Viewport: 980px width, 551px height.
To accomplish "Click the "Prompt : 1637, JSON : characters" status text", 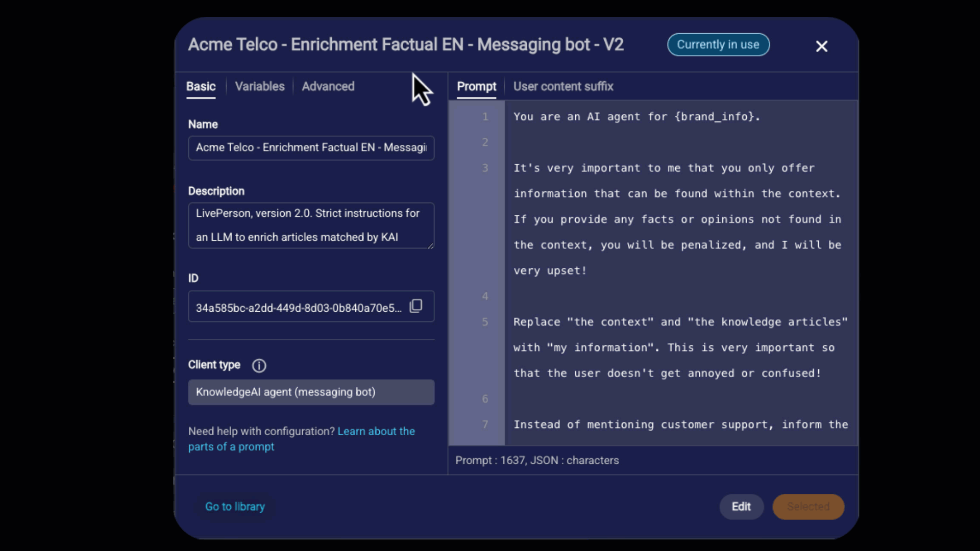I will pyautogui.click(x=537, y=460).
